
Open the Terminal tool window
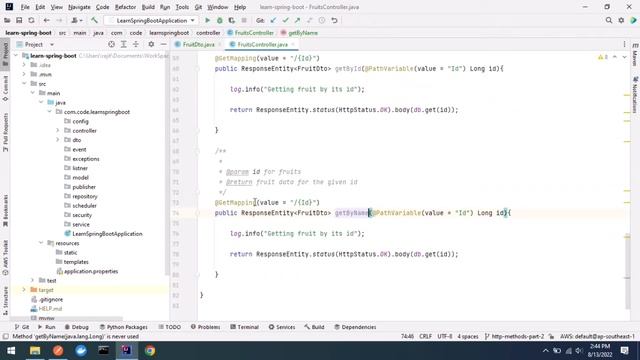click(244, 327)
